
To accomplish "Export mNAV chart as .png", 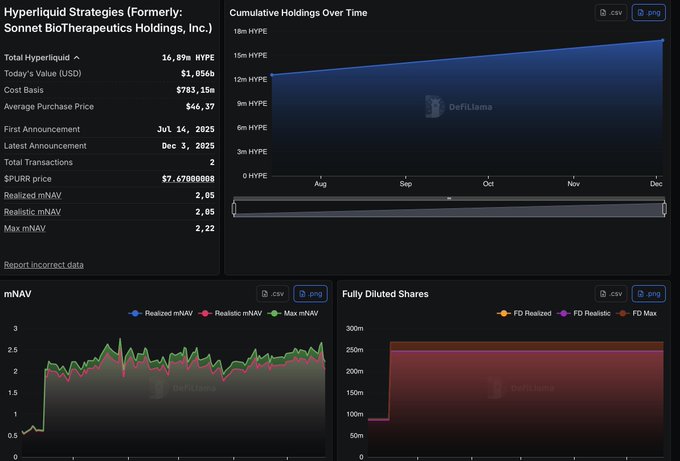I will click(311, 294).
